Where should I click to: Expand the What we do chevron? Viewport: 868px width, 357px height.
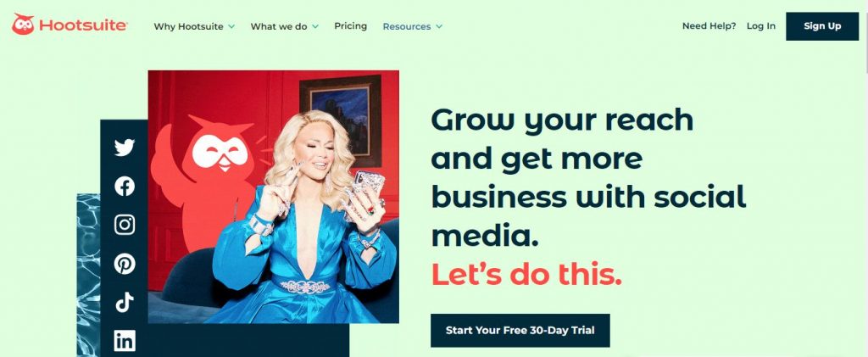[x=315, y=26]
